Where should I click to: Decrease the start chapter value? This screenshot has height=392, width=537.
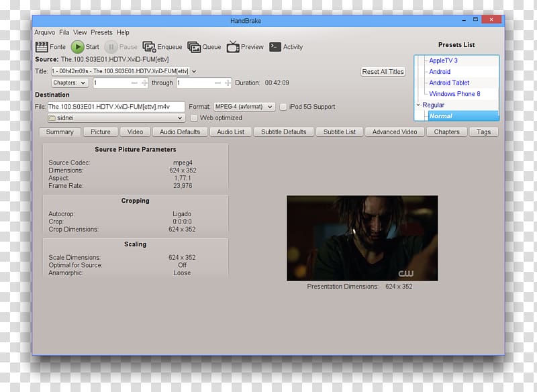[x=134, y=83]
